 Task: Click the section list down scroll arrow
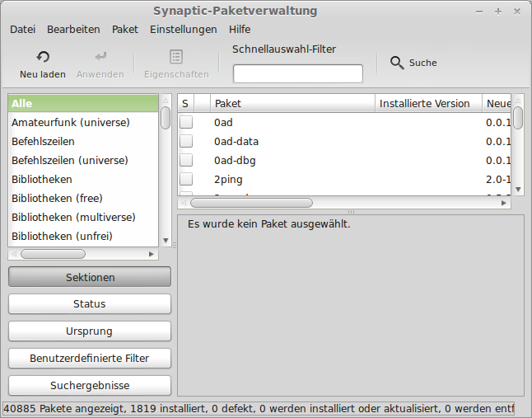point(166,241)
